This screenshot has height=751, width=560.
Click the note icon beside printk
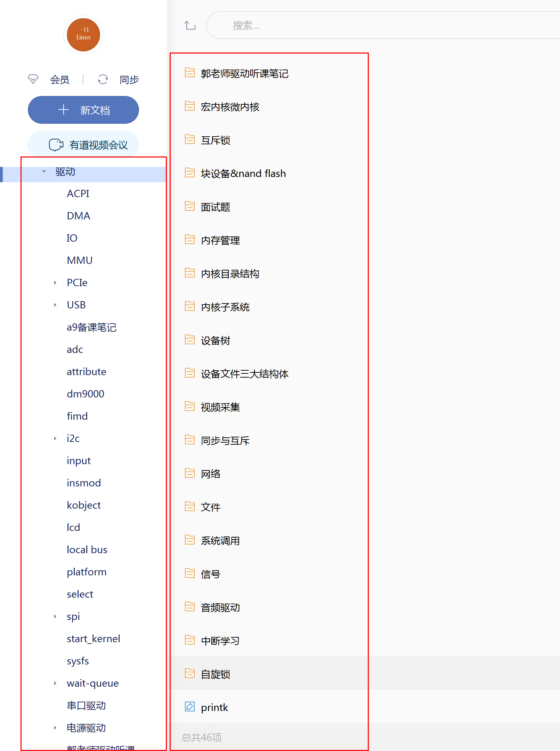[190, 706]
